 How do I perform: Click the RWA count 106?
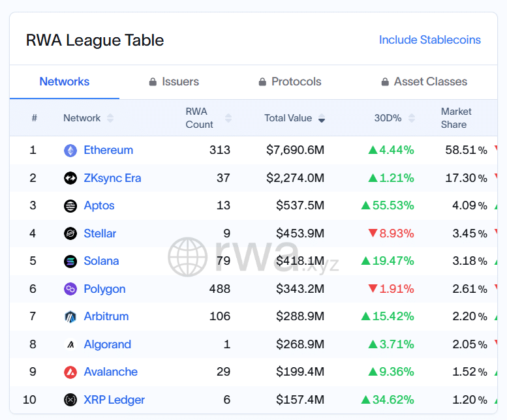(x=220, y=316)
